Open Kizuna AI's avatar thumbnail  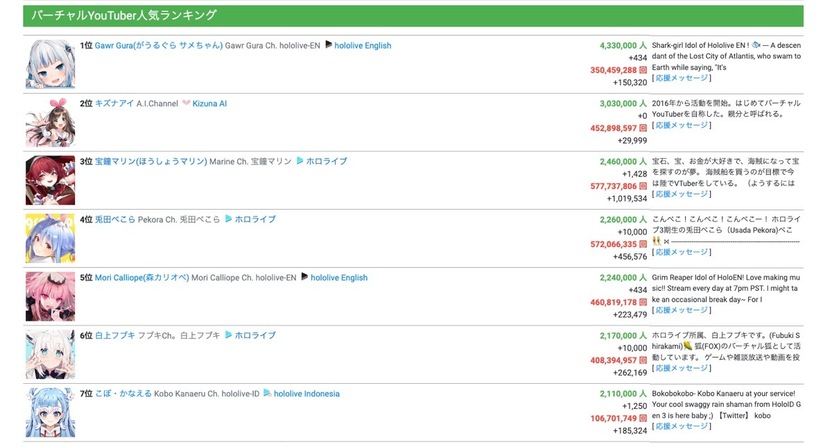coord(50,122)
